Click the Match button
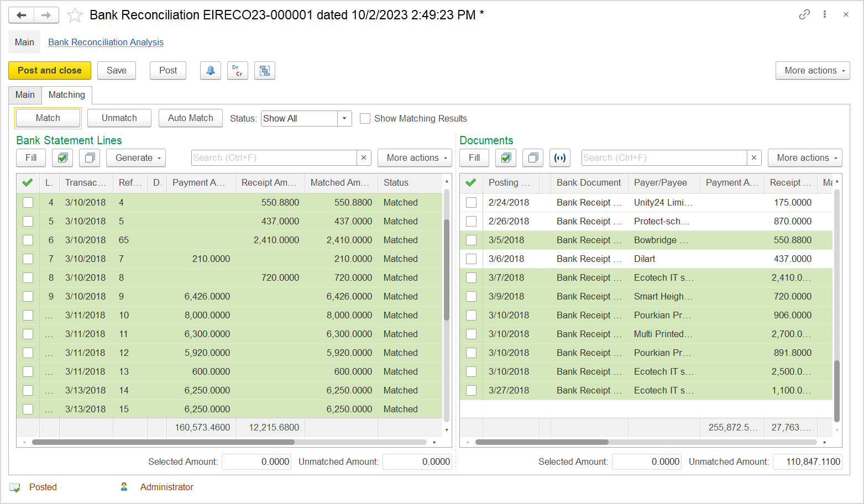 [x=48, y=118]
